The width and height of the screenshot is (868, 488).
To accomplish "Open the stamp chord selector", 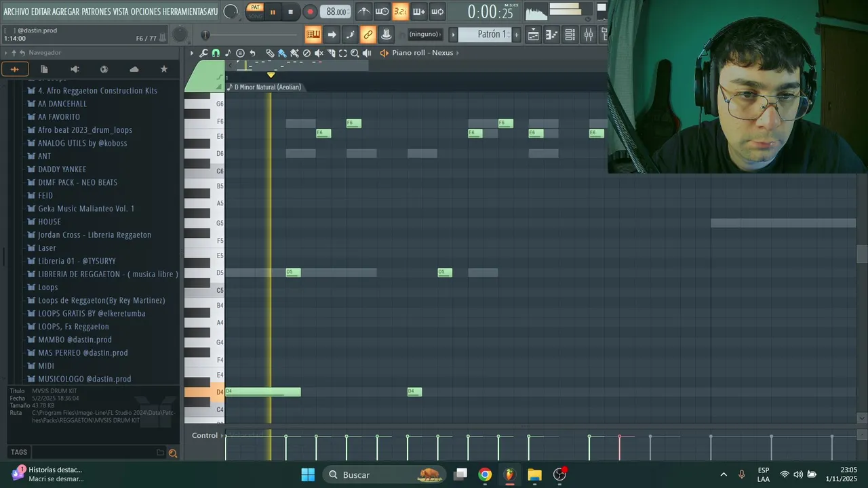I will click(240, 53).
